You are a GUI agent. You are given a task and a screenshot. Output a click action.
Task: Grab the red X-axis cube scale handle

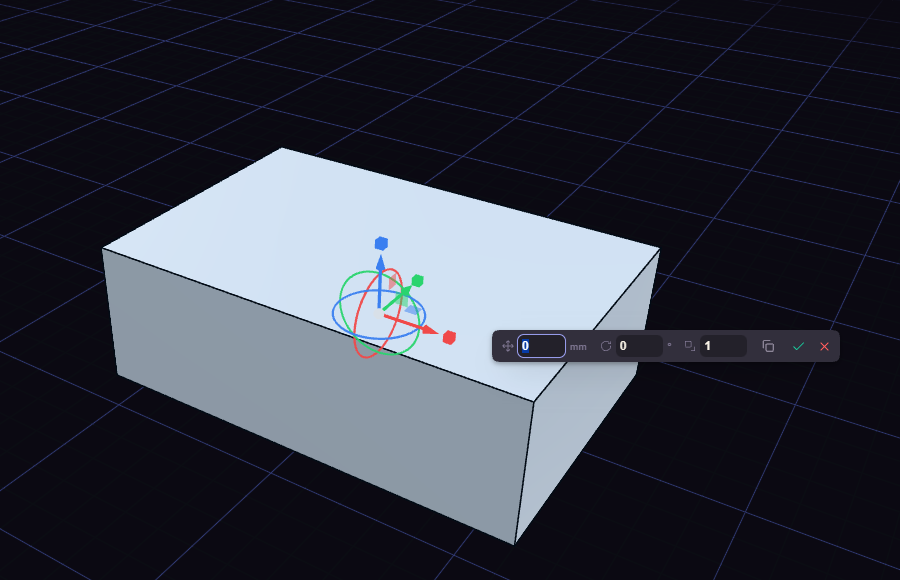(x=449, y=338)
